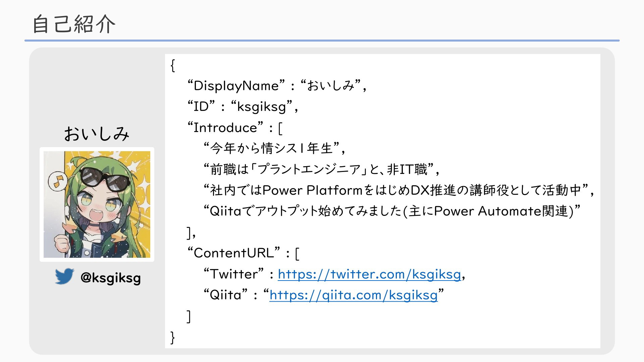Click the line about 前職はプラントエンジニア
Screen dimensions: 644x362
(322, 169)
